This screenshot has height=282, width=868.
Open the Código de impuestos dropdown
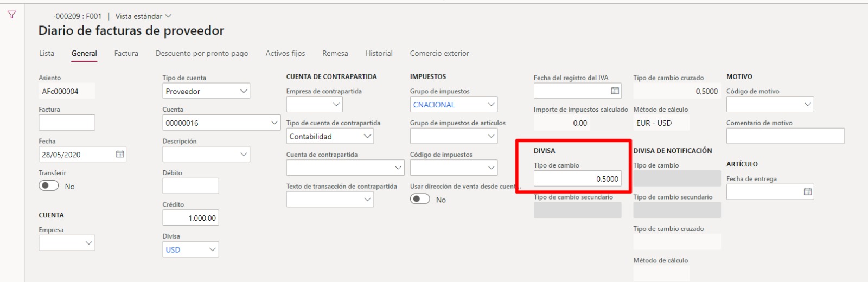point(491,168)
